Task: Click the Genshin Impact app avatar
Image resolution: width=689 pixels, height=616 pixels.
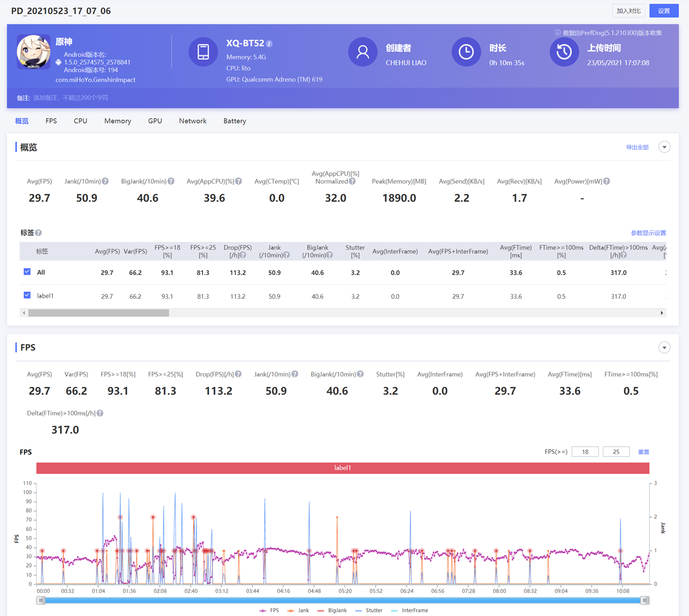Action: coord(33,52)
